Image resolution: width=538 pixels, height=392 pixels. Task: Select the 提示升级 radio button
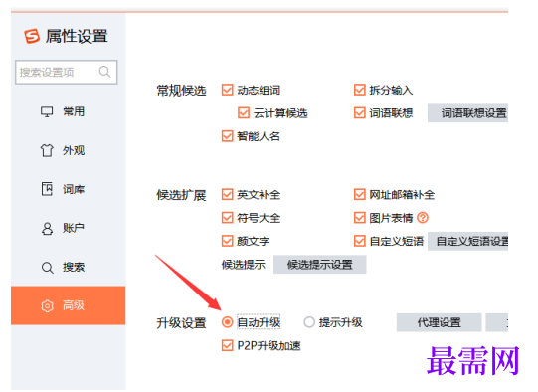pyautogui.click(x=309, y=322)
